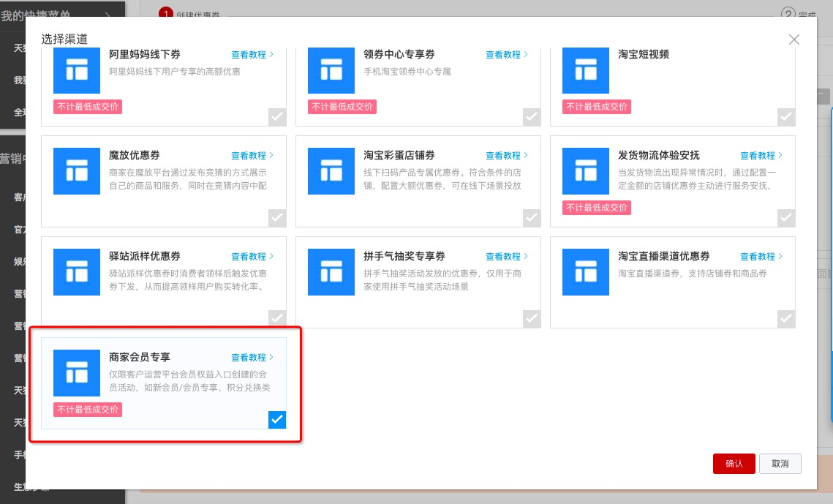Click the 拼手气抽奖专享券 description text
This screenshot has width=833, height=504.
pyautogui.click(x=442, y=280)
